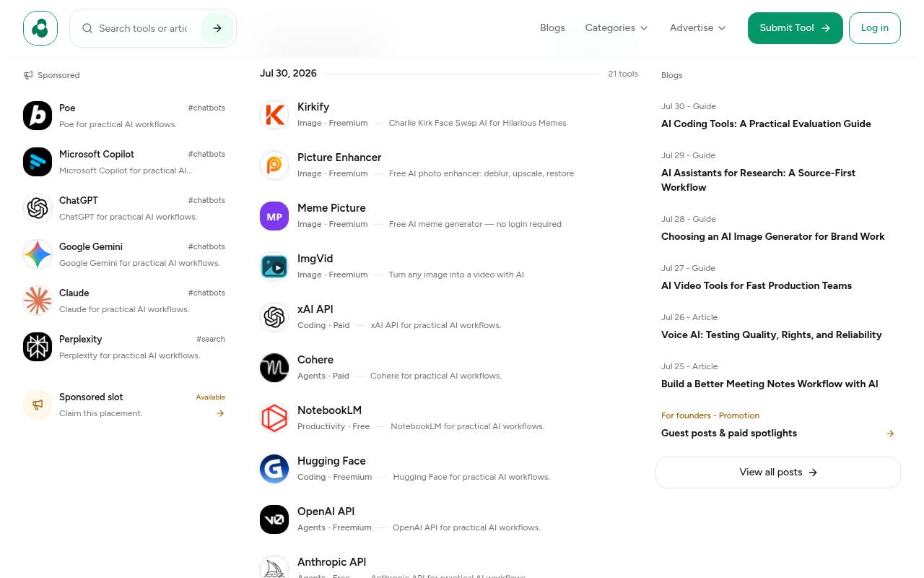The image size is (924, 578).
Task: Open the Poe sponsored listing name
Action: pos(67,108)
